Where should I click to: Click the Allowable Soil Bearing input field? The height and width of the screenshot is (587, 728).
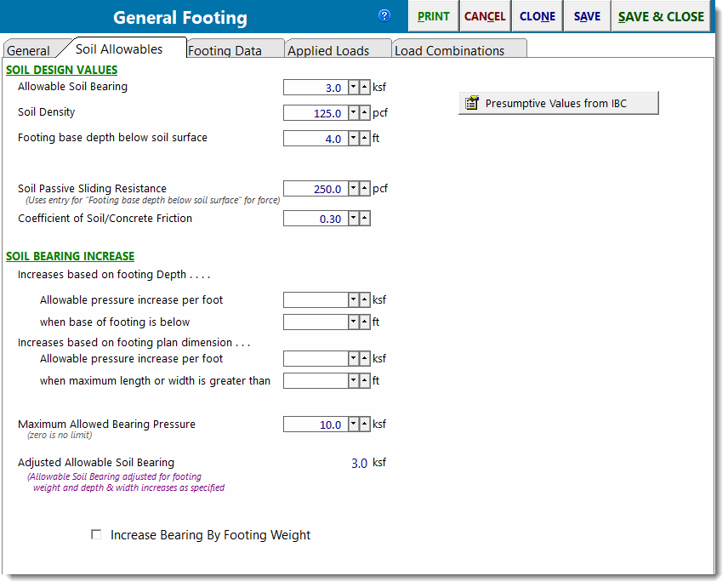point(316,88)
